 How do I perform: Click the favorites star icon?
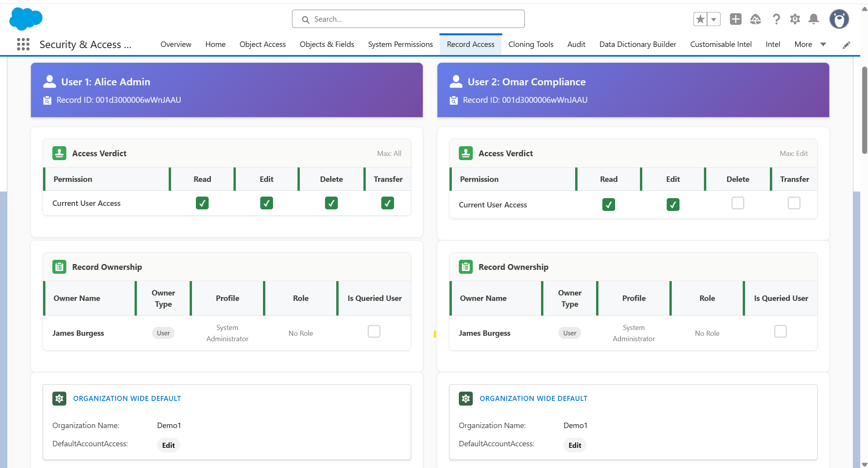(x=700, y=19)
